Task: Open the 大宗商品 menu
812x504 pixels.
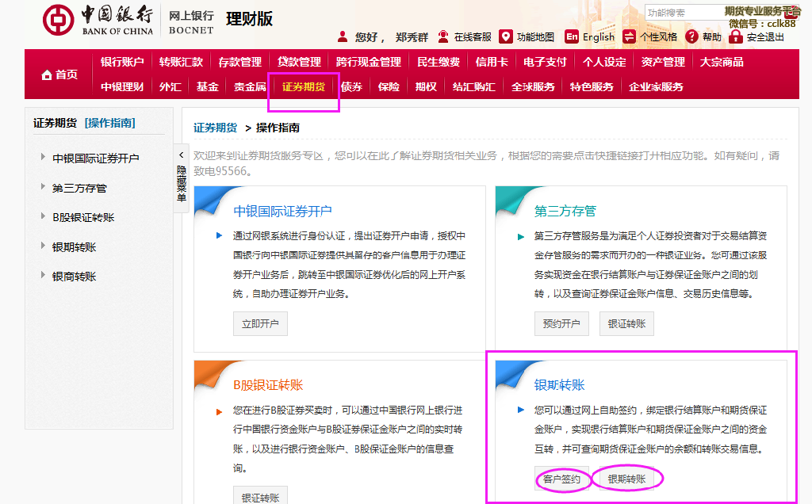Action: pyautogui.click(x=722, y=62)
